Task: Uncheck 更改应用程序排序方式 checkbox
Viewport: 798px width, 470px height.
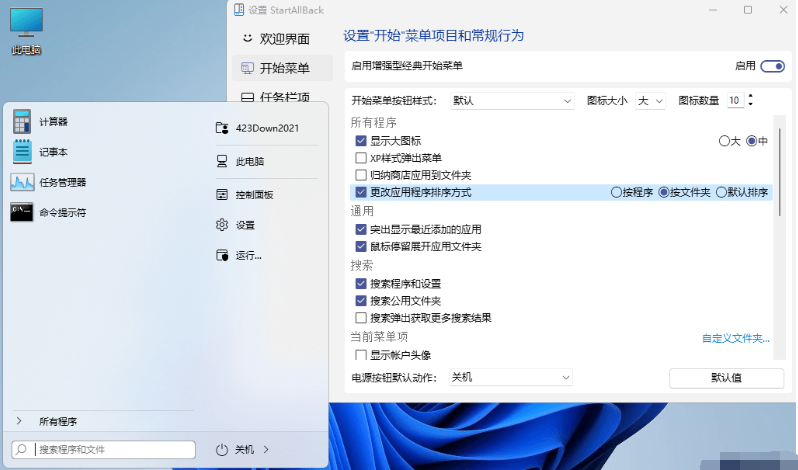Action: point(361,192)
